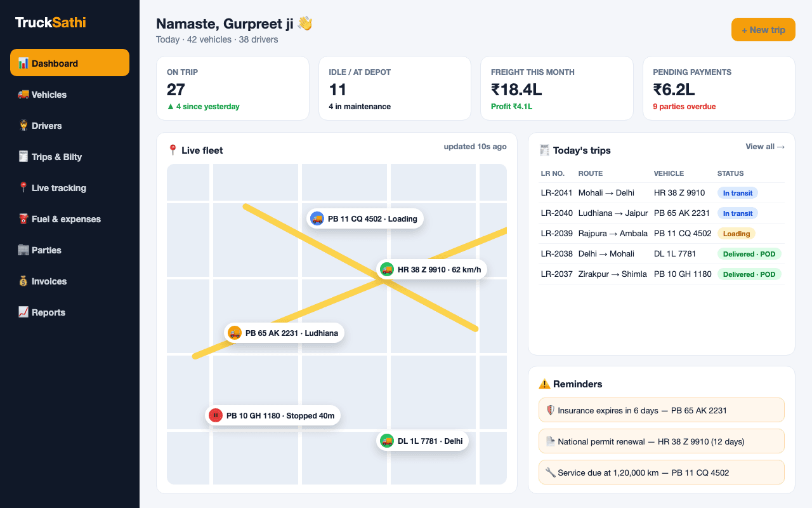Open the Idle / At Depot stat card

(395, 88)
